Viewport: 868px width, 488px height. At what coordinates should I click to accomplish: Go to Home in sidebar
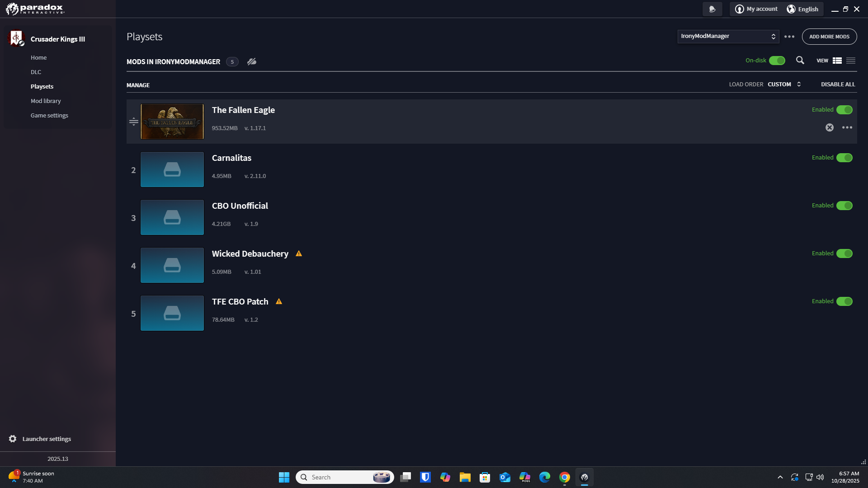point(39,58)
